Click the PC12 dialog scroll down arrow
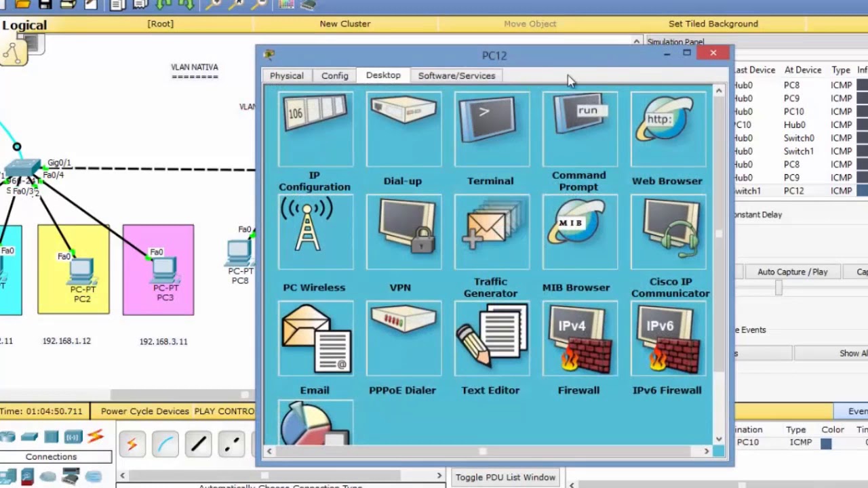868x488 pixels. [x=719, y=439]
